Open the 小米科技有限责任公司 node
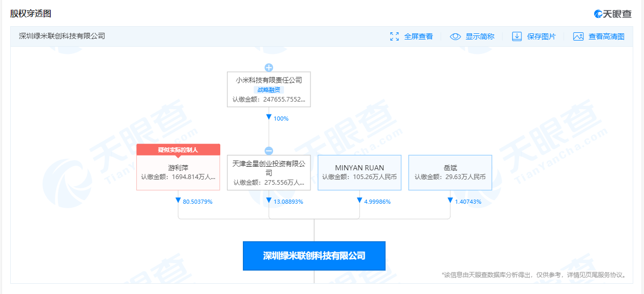The height and width of the screenshot is (294, 644). [268, 89]
